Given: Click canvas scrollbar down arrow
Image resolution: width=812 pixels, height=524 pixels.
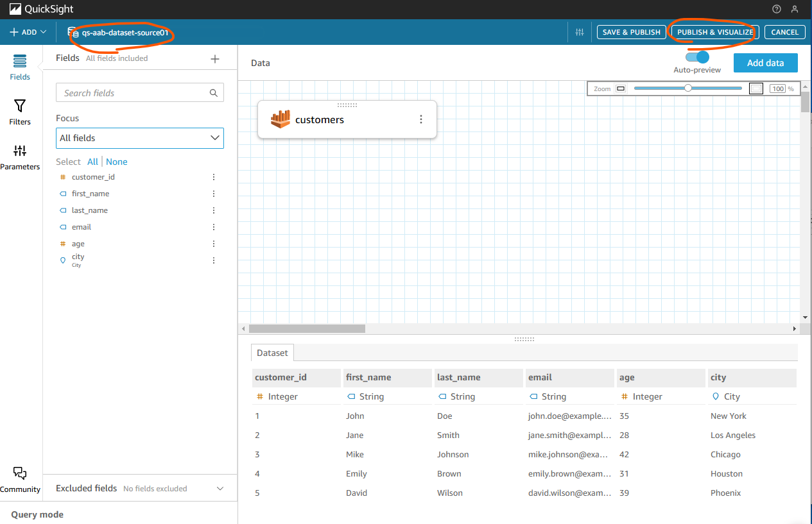Looking at the screenshot, I should pyautogui.click(x=805, y=317).
